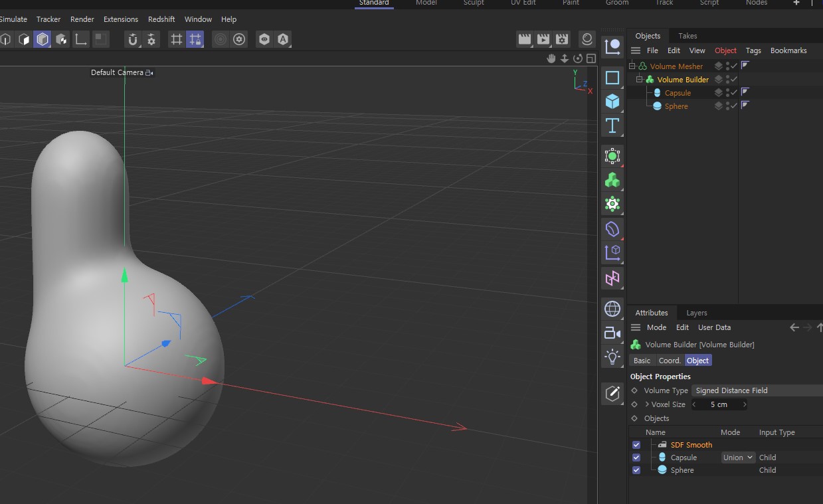Select the Texture mode checkered cube icon
The image size is (823, 504).
62,39
